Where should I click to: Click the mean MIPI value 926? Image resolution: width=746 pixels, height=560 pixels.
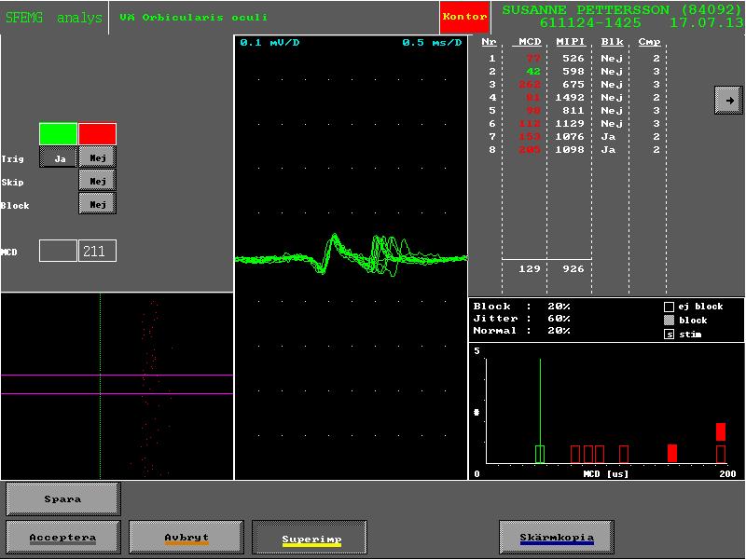tap(573, 269)
